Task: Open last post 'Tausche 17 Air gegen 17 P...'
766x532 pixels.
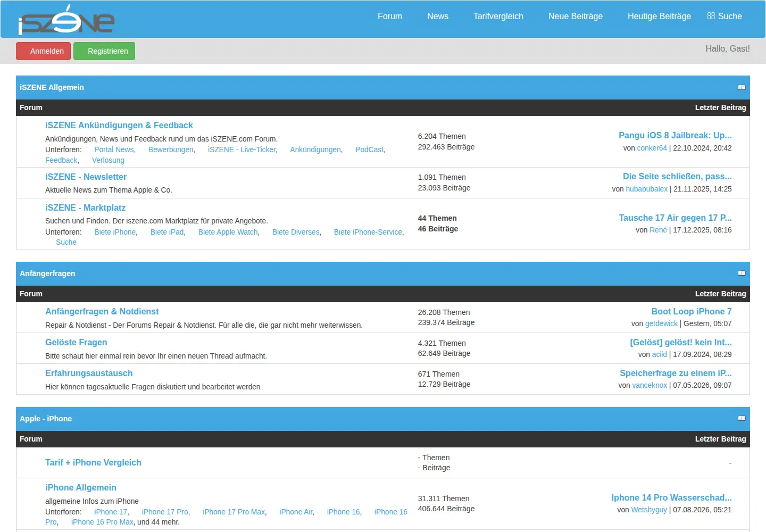Action: click(676, 218)
